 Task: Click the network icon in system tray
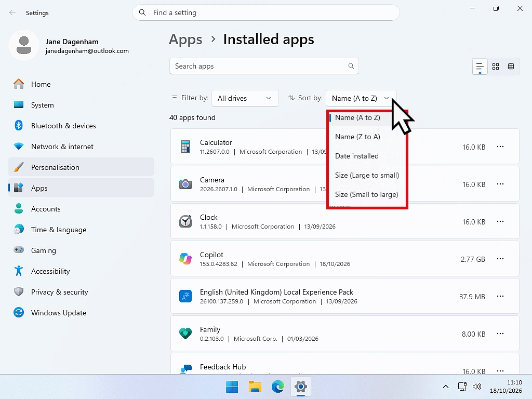click(x=462, y=387)
